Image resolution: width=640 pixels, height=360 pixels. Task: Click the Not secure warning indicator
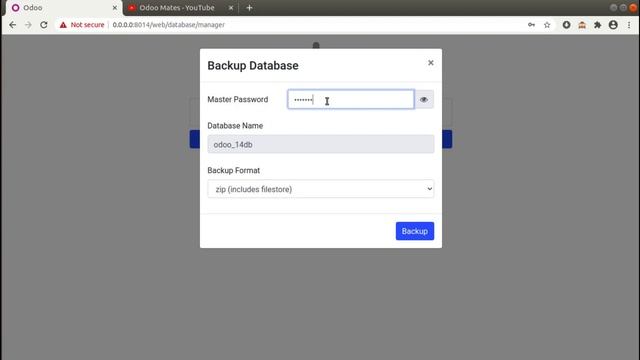[x=82, y=25]
